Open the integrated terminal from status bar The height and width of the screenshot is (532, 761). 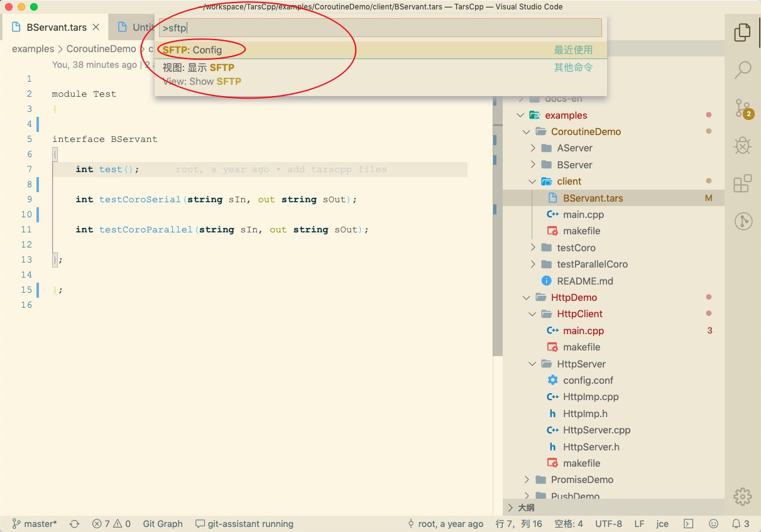click(x=687, y=523)
